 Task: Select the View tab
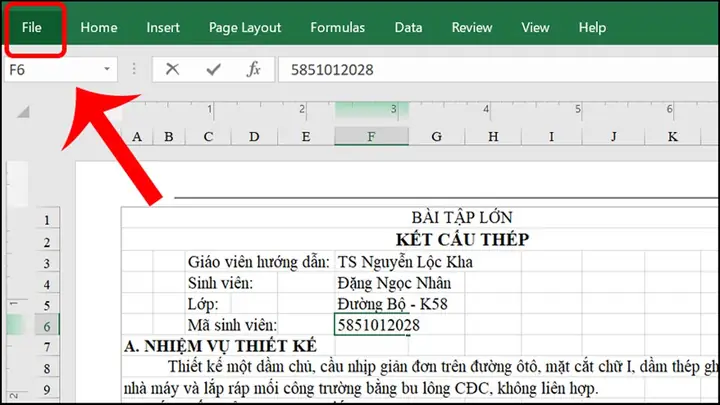(x=535, y=28)
